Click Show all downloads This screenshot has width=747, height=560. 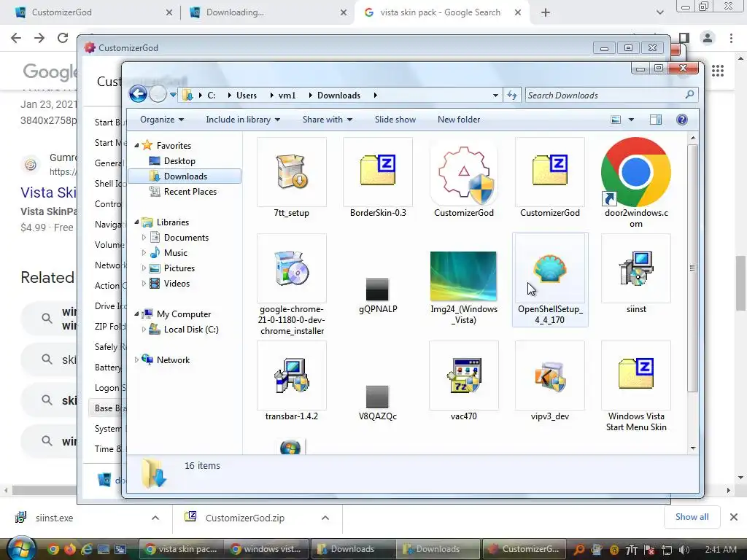pyautogui.click(x=692, y=517)
